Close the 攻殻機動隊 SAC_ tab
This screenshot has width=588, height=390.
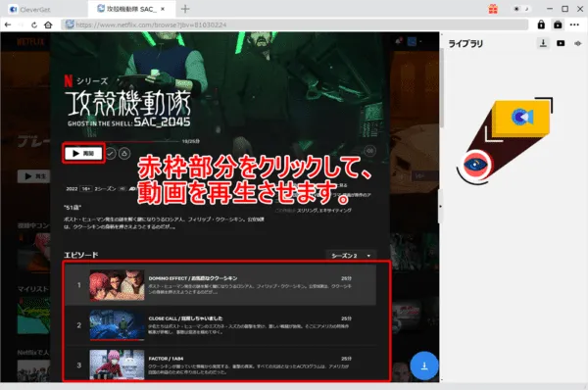point(163,9)
